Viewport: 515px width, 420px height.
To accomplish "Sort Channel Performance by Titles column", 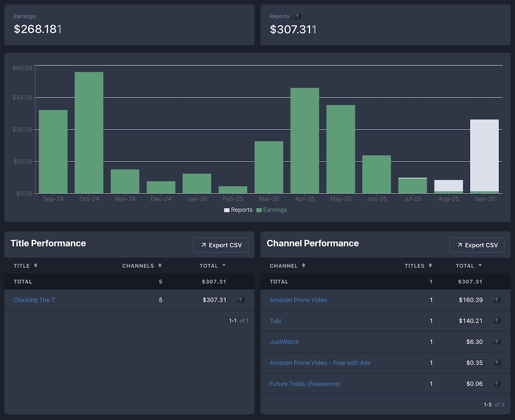I will [418, 266].
